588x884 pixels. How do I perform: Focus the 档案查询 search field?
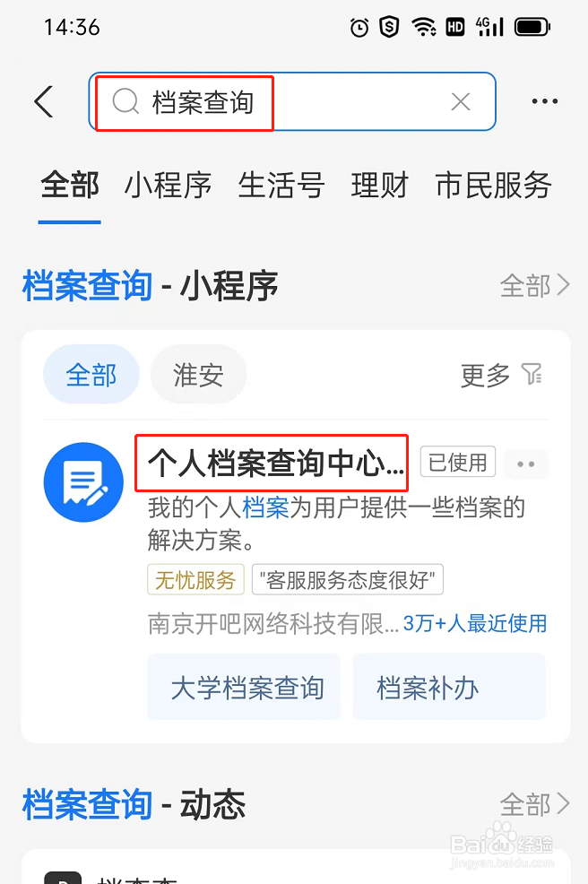(x=292, y=102)
